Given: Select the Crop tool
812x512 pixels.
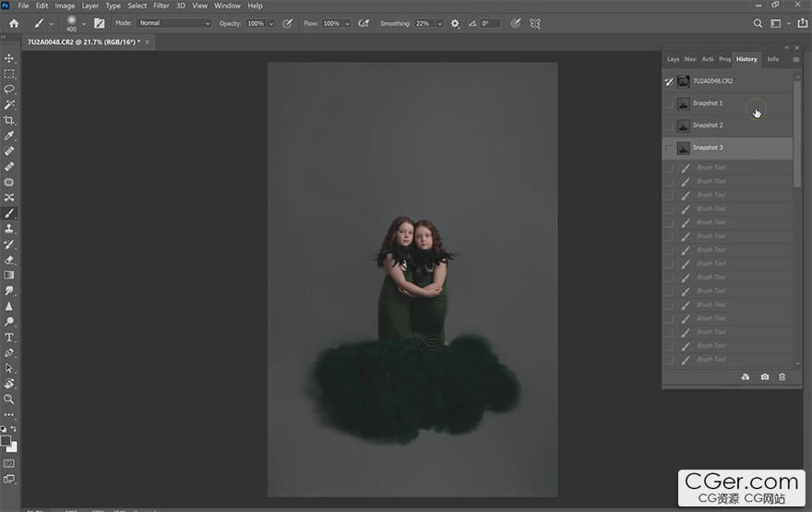Looking at the screenshot, I should click(x=9, y=121).
